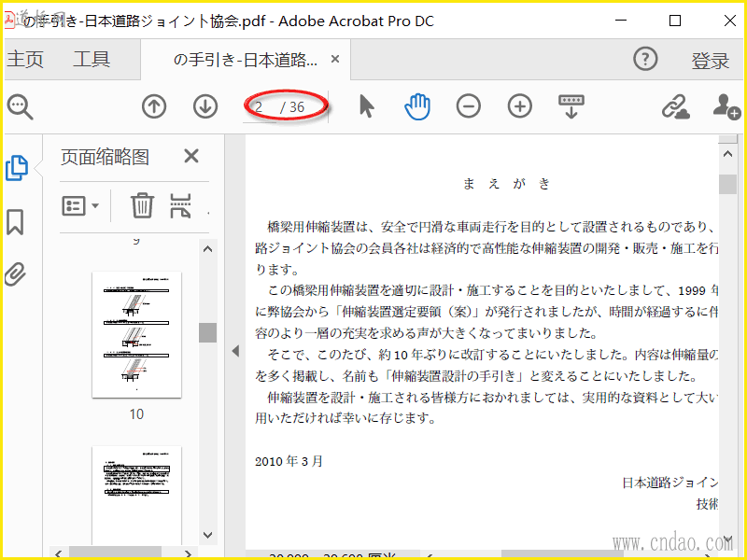The image size is (747, 560).
Task: Click the まえがき heading text
Action: click(x=507, y=184)
